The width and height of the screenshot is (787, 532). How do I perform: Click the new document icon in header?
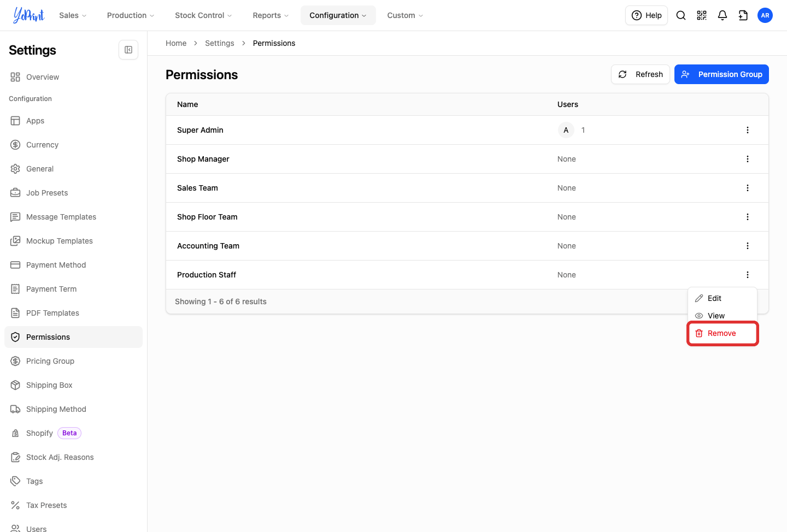click(x=743, y=15)
